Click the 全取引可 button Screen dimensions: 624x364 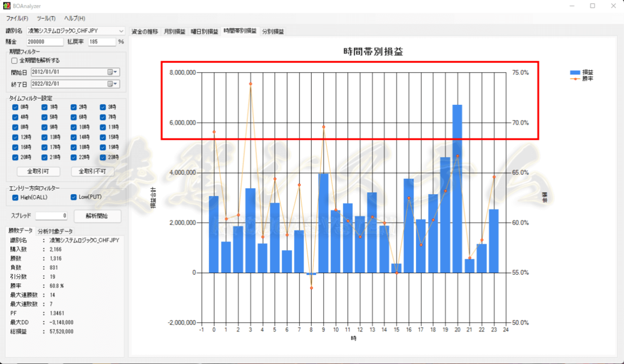click(x=38, y=172)
